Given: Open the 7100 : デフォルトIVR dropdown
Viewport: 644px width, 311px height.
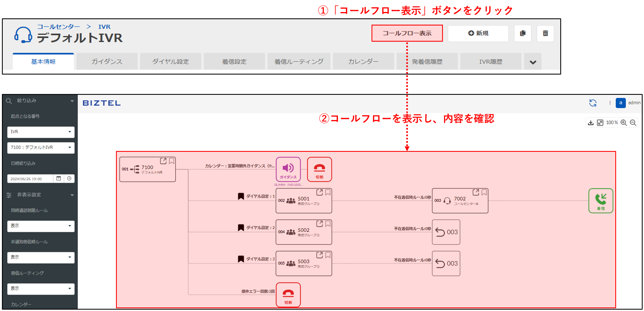Looking at the screenshot, I should [x=41, y=147].
